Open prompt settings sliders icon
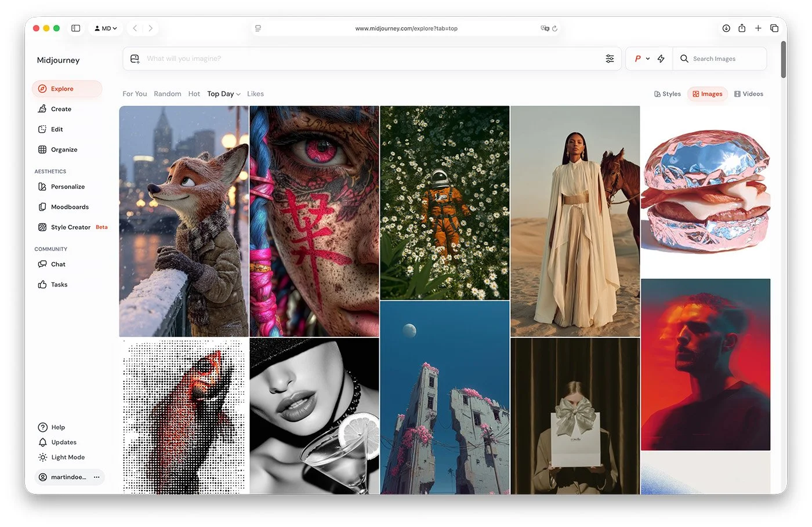The image size is (812, 527). [x=610, y=59]
